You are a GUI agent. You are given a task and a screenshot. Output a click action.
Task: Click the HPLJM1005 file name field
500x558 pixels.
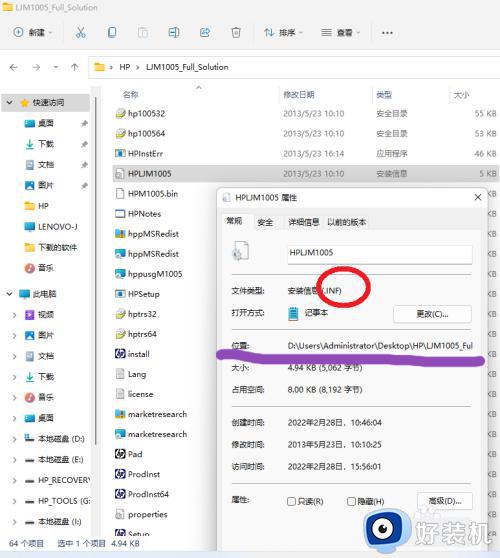pyautogui.click(x=380, y=253)
